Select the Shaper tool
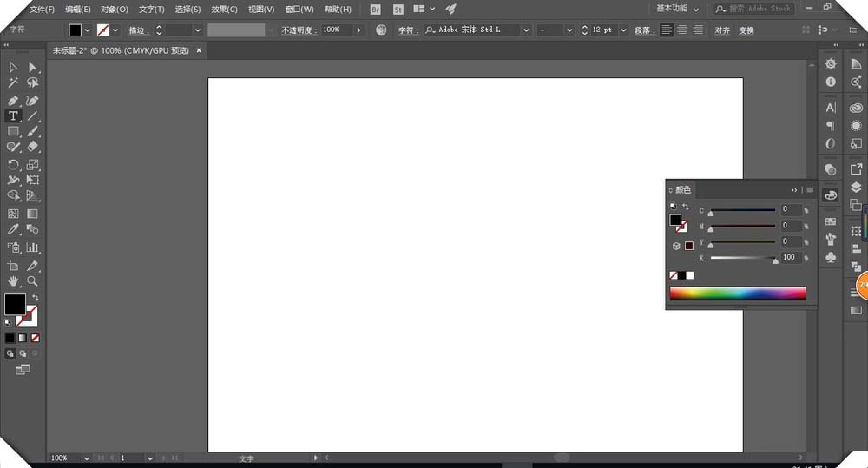The height and width of the screenshot is (468, 868). pos(13,147)
